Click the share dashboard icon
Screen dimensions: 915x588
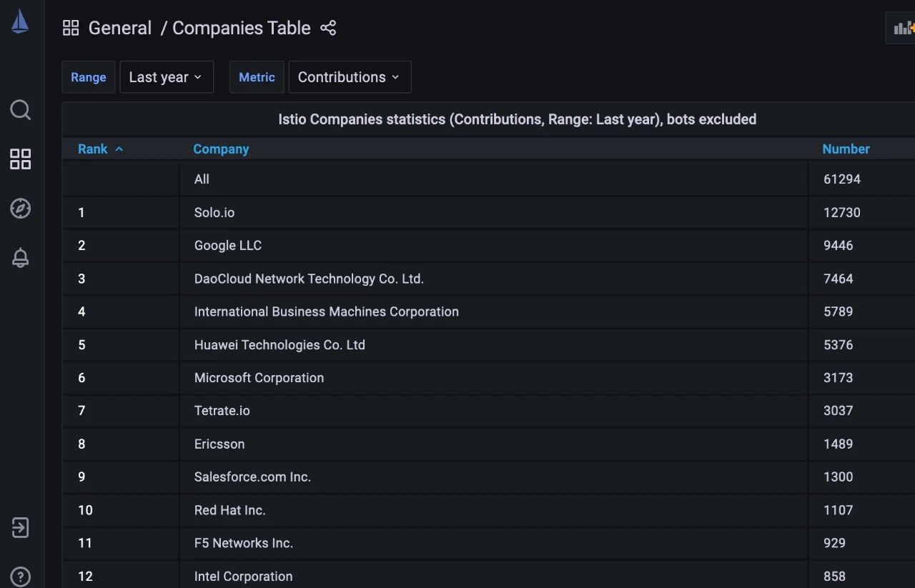[x=328, y=28]
